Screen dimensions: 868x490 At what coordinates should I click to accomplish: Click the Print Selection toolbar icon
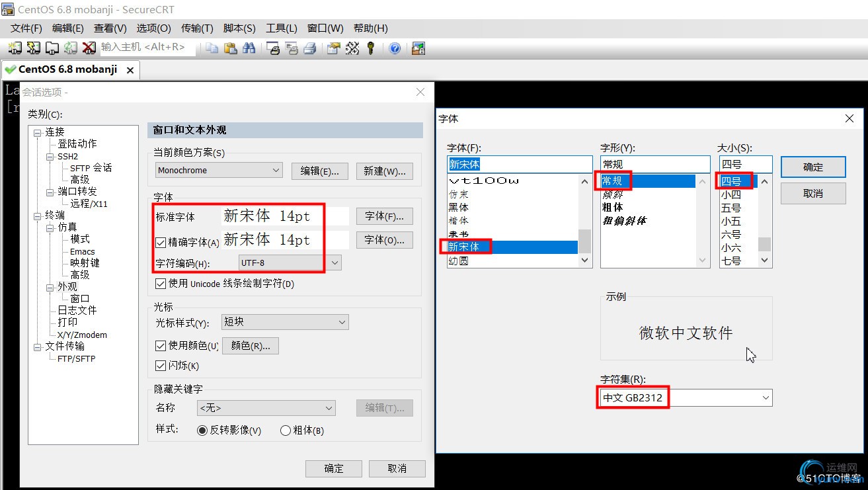(x=292, y=48)
